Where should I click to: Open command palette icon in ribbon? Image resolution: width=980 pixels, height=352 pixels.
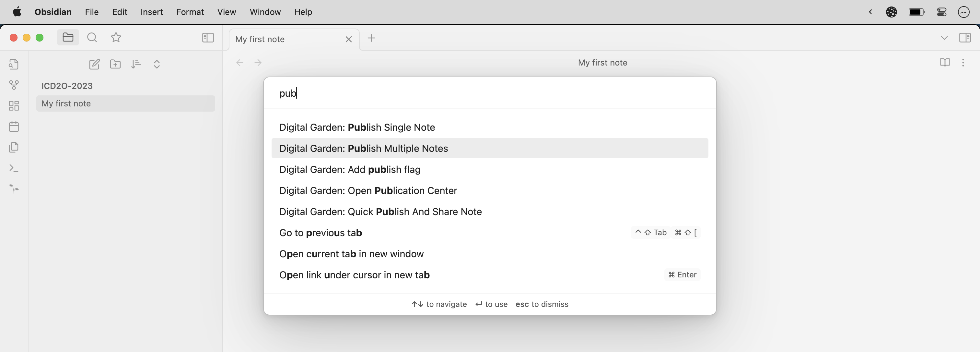[x=14, y=168]
